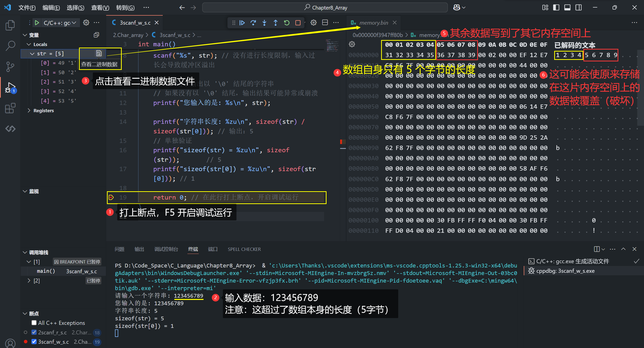Open the Source Control view
Viewport: 644px width, 348px height.
pos(10,67)
